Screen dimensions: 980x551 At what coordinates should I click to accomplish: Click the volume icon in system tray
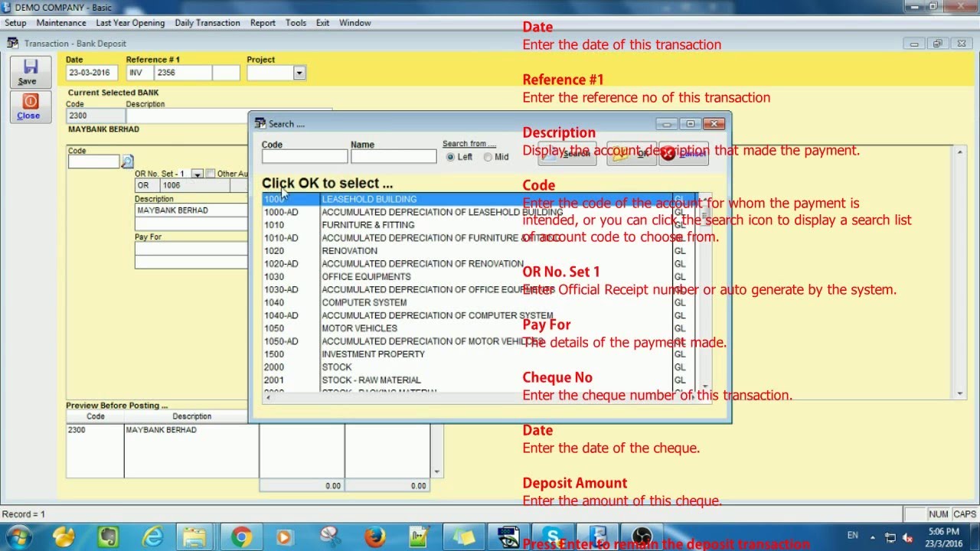point(908,537)
